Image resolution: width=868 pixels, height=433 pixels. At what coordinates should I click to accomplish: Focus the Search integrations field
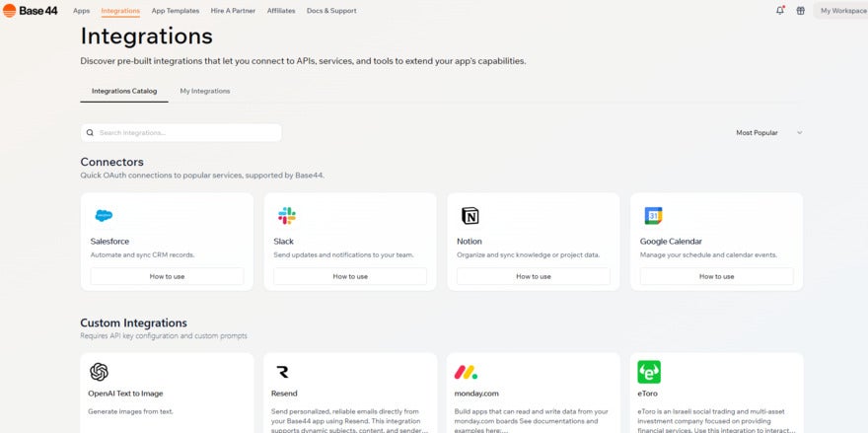click(x=181, y=133)
